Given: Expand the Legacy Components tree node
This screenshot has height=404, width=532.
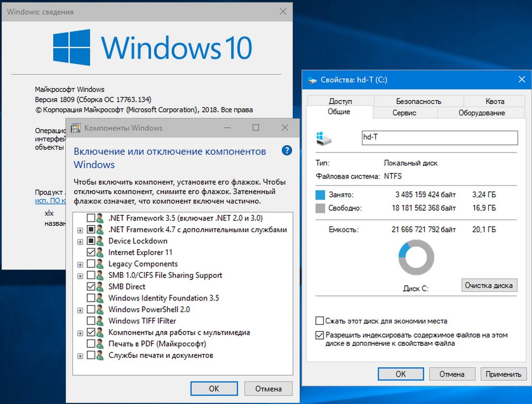Looking at the screenshot, I should [x=80, y=265].
